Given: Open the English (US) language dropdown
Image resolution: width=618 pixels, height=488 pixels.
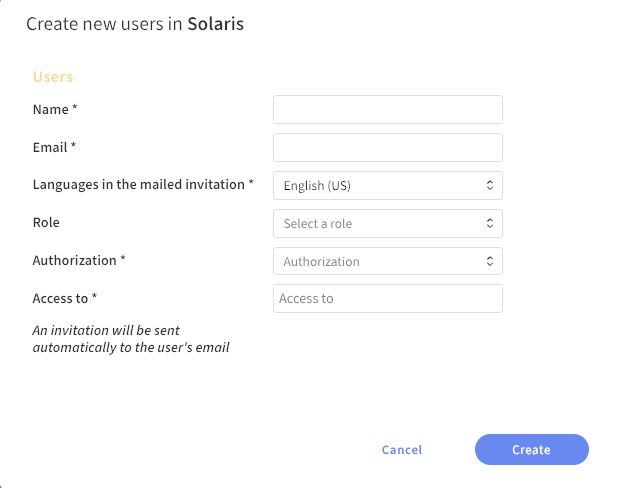Looking at the screenshot, I should (x=387, y=186).
